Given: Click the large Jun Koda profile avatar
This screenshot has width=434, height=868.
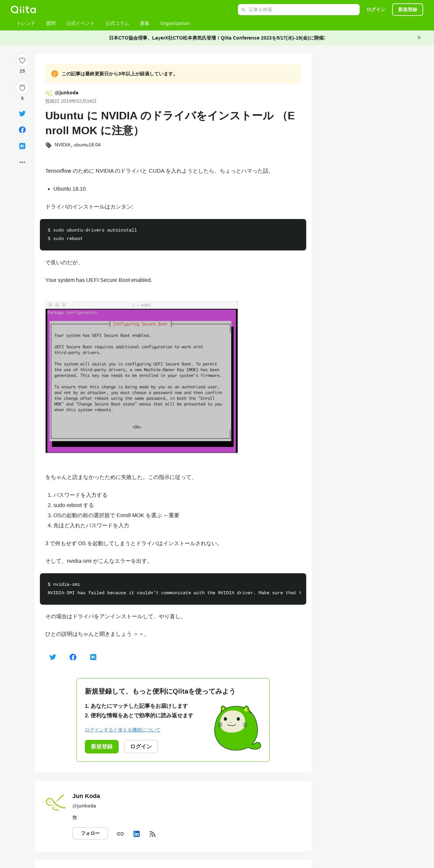Looking at the screenshot, I should click(x=55, y=803).
